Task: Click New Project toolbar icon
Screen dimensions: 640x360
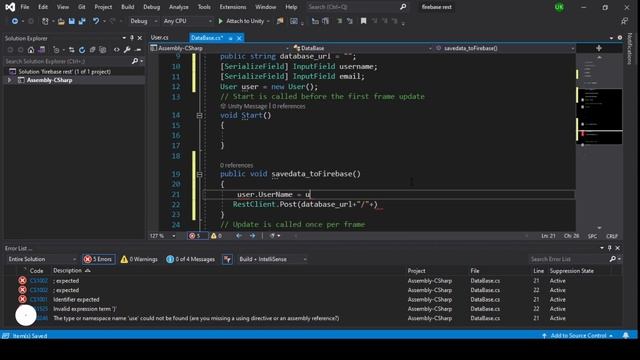Action: coord(45,21)
